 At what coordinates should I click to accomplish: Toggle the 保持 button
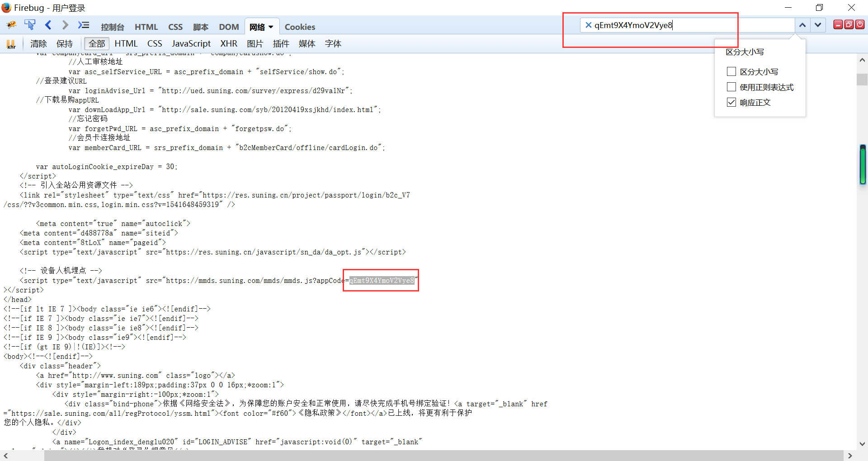click(65, 44)
